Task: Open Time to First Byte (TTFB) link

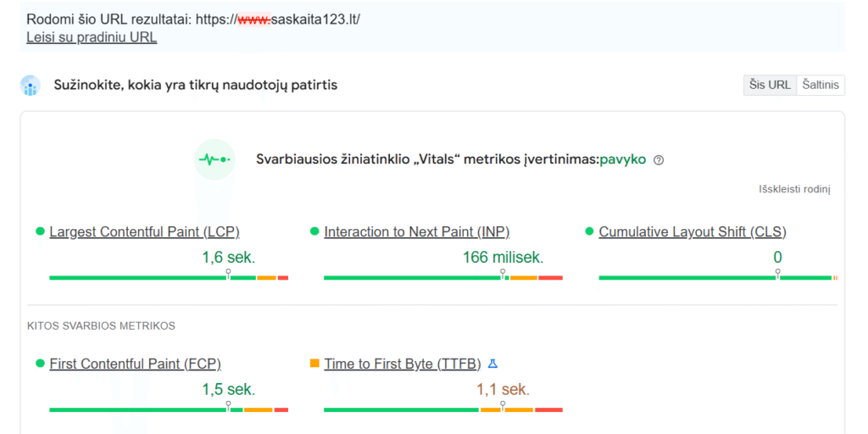Action: 403,364
